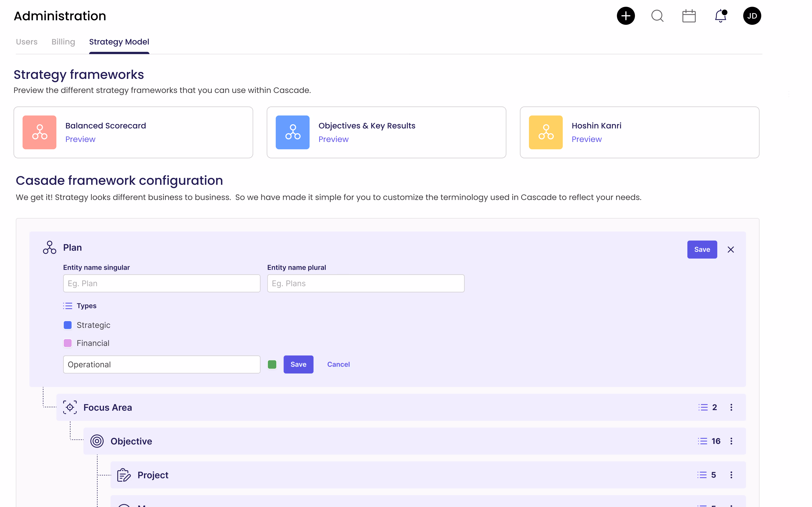Click the green color swatch next to Operational
The image size is (812, 507).
(x=272, y=364)
